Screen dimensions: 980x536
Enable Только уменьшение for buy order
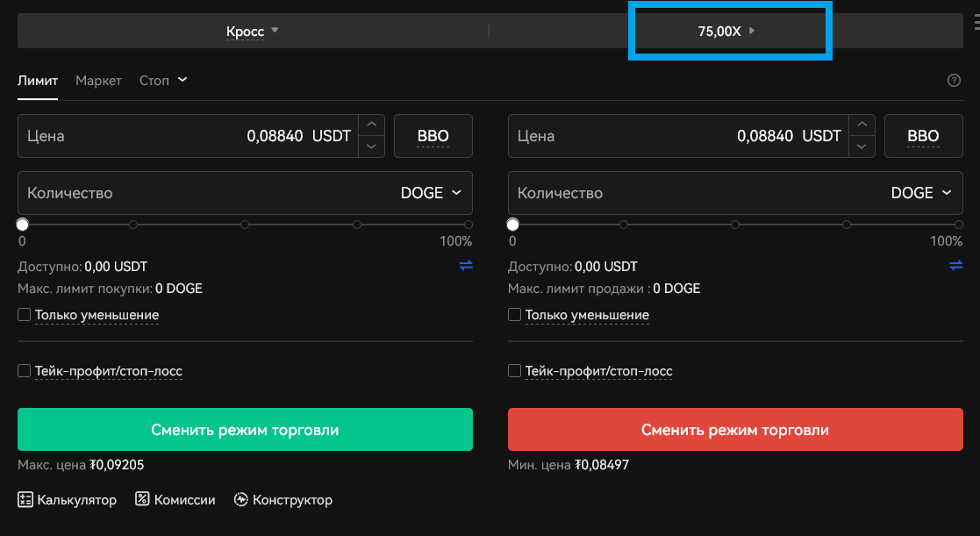[24, 314]
